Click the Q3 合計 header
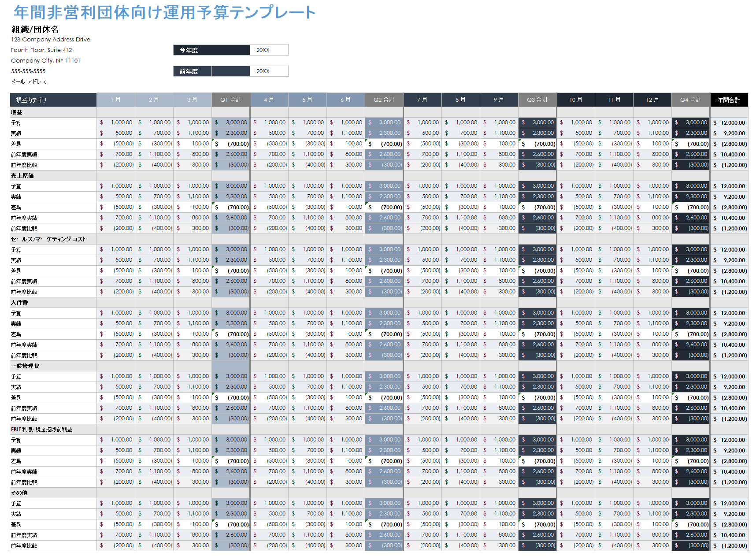The image size is (756, 556). click(x=537, y=100)
